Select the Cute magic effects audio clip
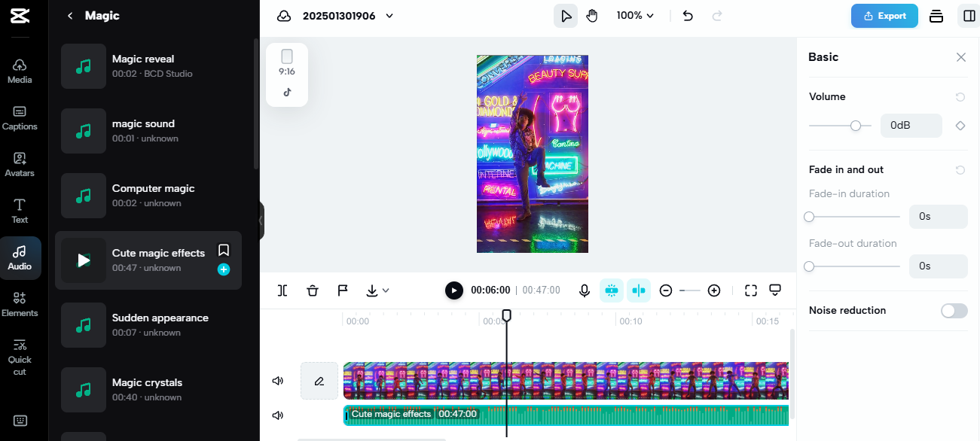The image size is (980, 441). tap(566, 415)
